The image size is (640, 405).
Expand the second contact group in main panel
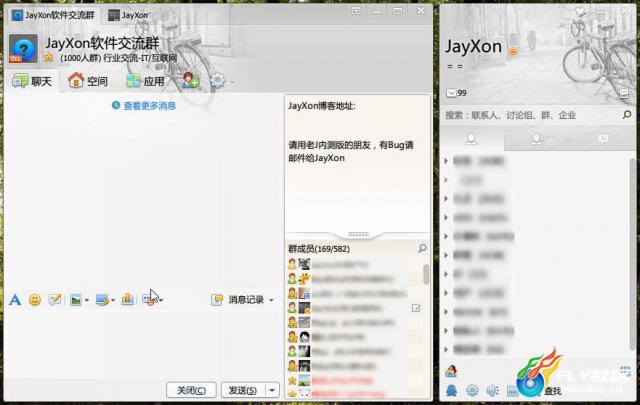(x=446, y=180)
